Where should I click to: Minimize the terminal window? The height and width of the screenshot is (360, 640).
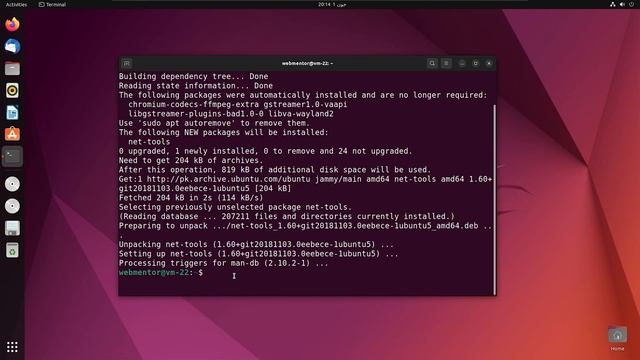coord(462,63)
